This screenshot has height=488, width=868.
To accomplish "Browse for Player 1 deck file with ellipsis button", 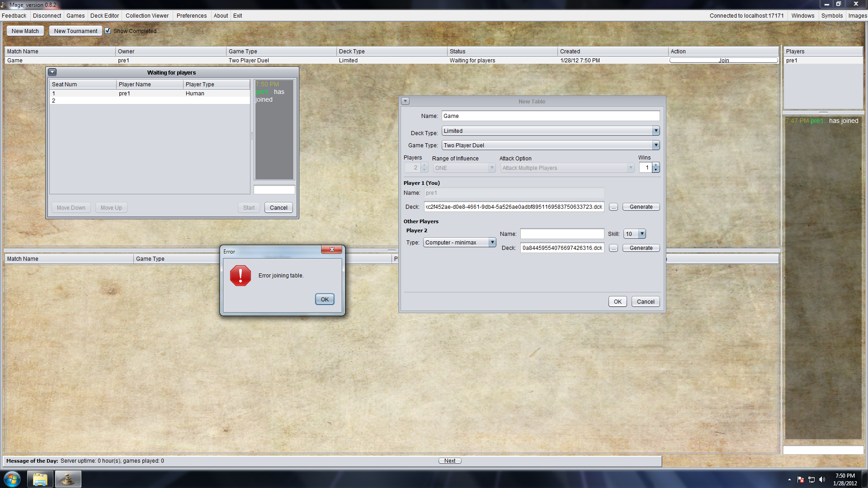I will click(613, 207).
